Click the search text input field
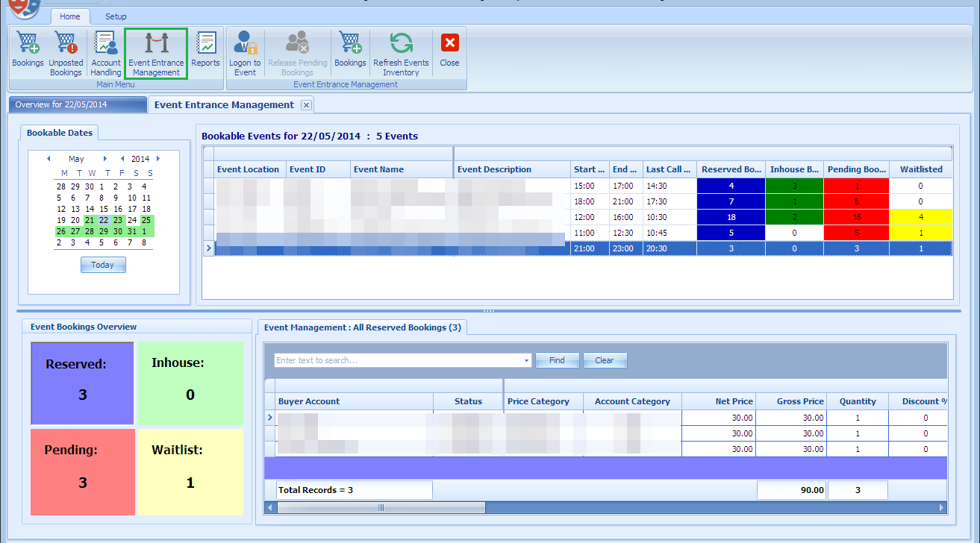The width and height of the screenshot is (980, 543). coord(397,360)
